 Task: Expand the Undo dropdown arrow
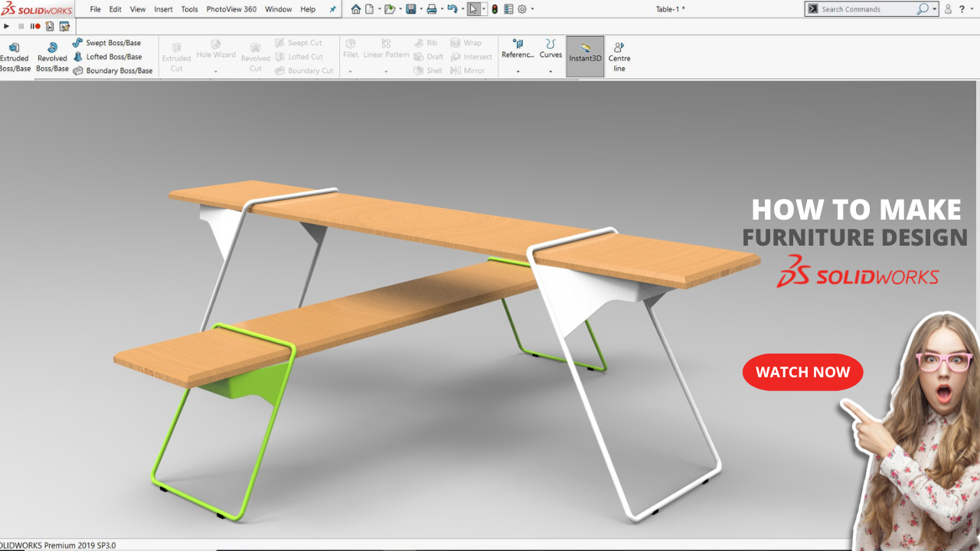(462, 9)
